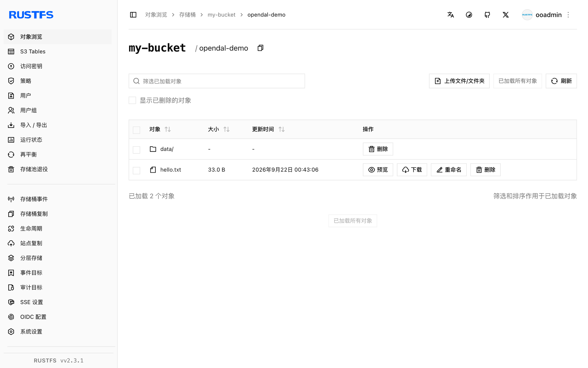The height and width of the screenshot is (368, 588).
Task: Refresh the object list with 刷新
Action: (x=561, y=81)
